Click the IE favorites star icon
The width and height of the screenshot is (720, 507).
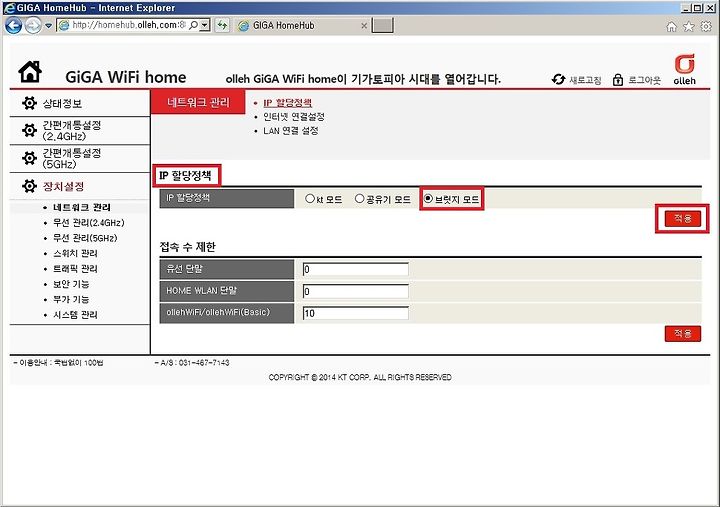click(688, 27)
